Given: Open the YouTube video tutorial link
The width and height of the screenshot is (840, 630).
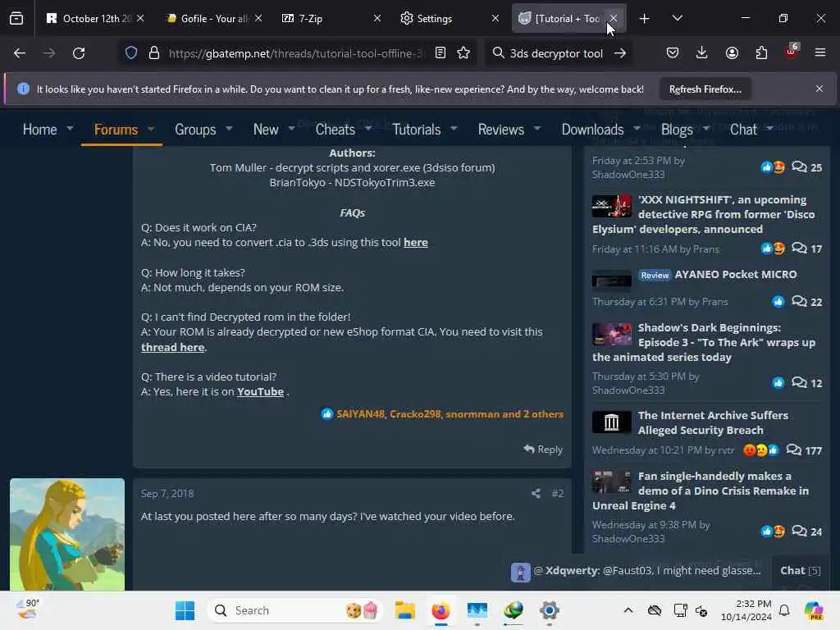Looking at the screenshot, I should click(260, 391).
